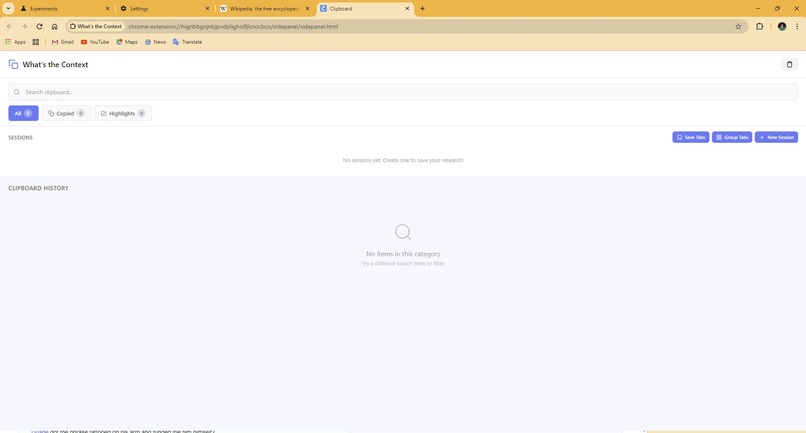Close the Clipboard tab
This screenshot has height=433, width=806.
click(407, 9)
